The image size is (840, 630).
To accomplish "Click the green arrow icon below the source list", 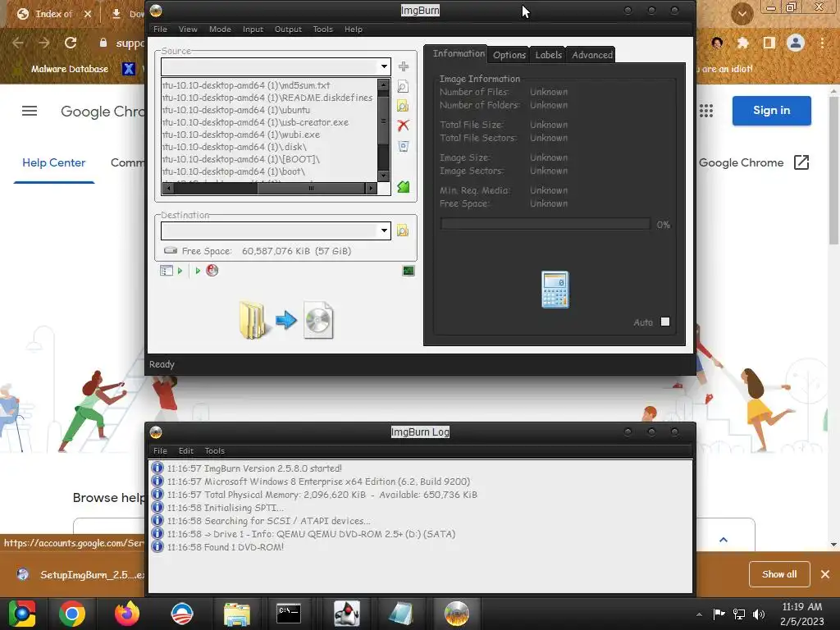I will [x=403, y=186].
